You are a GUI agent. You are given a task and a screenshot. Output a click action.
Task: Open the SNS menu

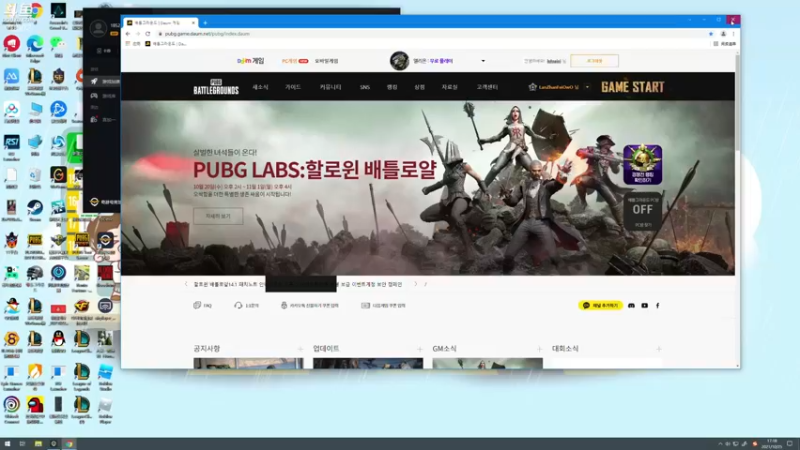(364, 87)
